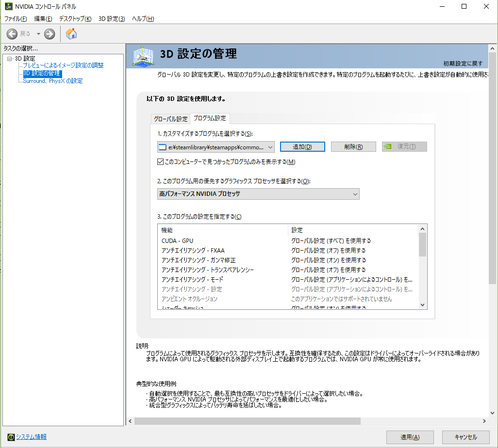Click the Home icon in toolbar

tap(71, 33)
